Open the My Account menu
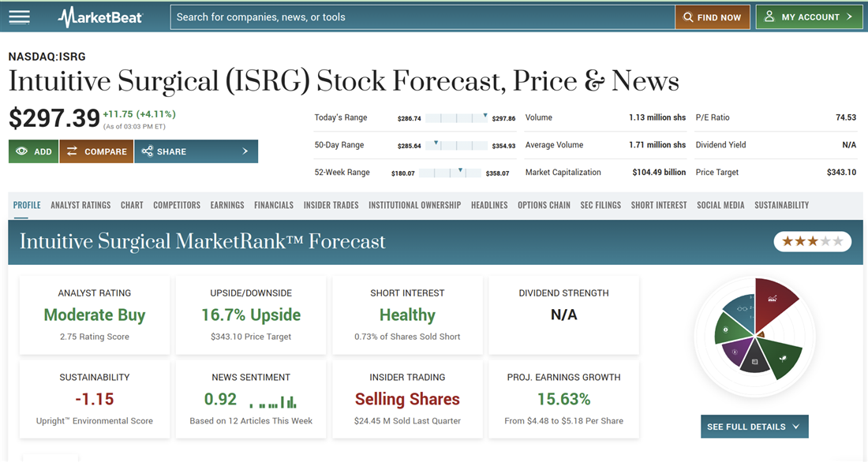Image resolution: width=868 pixels, height=462 pixels. tap(809, 17)
